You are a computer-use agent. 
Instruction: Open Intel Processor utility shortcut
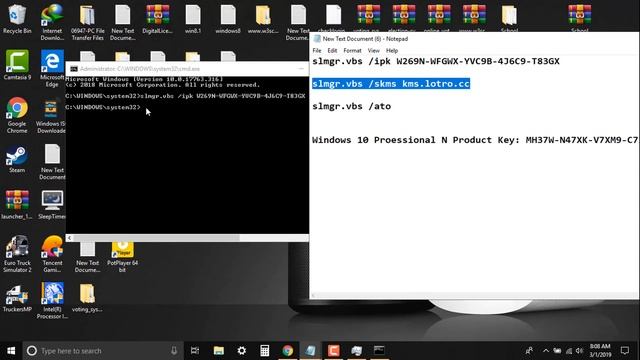click(x=52, y=300)
